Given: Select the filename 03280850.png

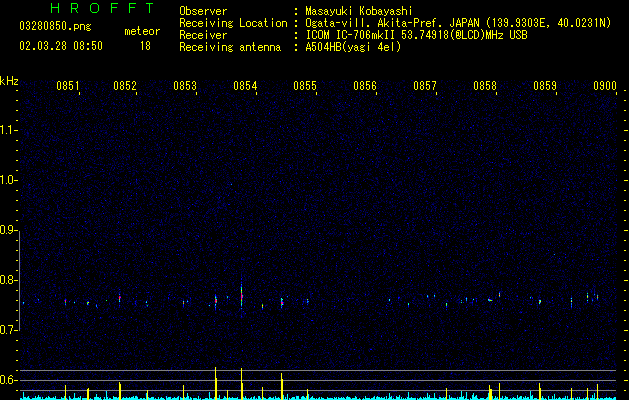Looking at the screenshot, I should [x=55, y=27].
